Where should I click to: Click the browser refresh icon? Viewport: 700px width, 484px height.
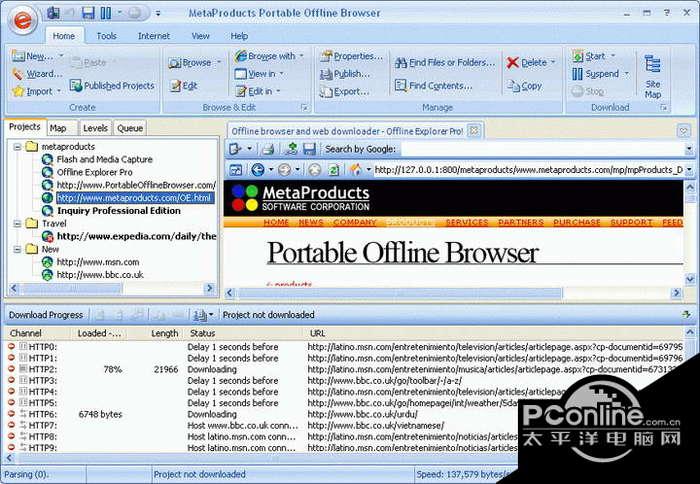click(333, 170)
